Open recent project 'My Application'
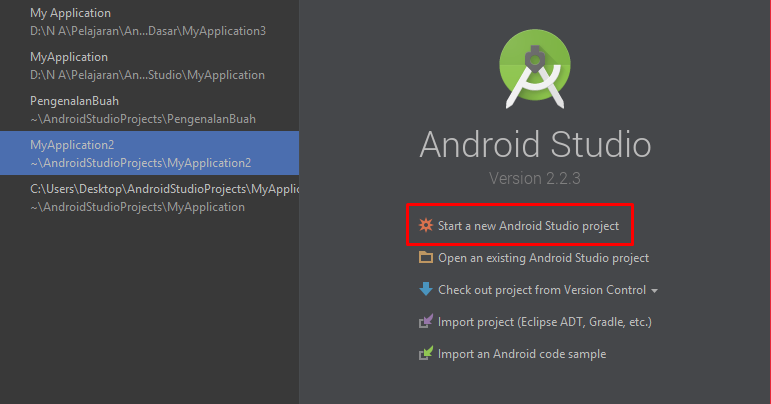Image resolution: width=771 pixels, height=404 pixels. click(x=149, y=22)
